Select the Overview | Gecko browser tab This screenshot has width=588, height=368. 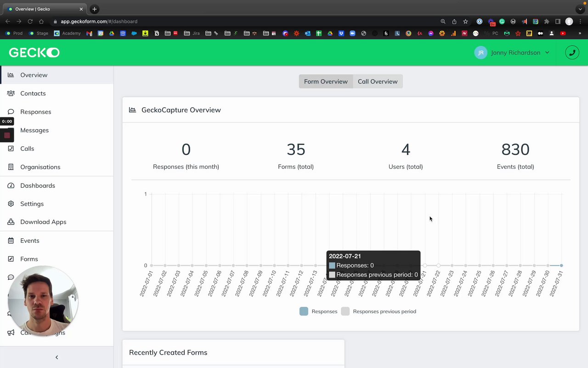point(45,9)
